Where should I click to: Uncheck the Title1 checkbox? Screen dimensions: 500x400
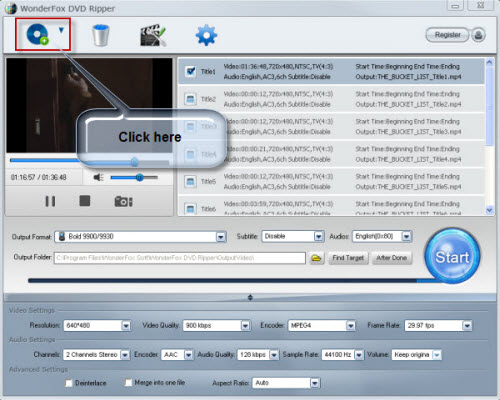[x=190, y=71]
